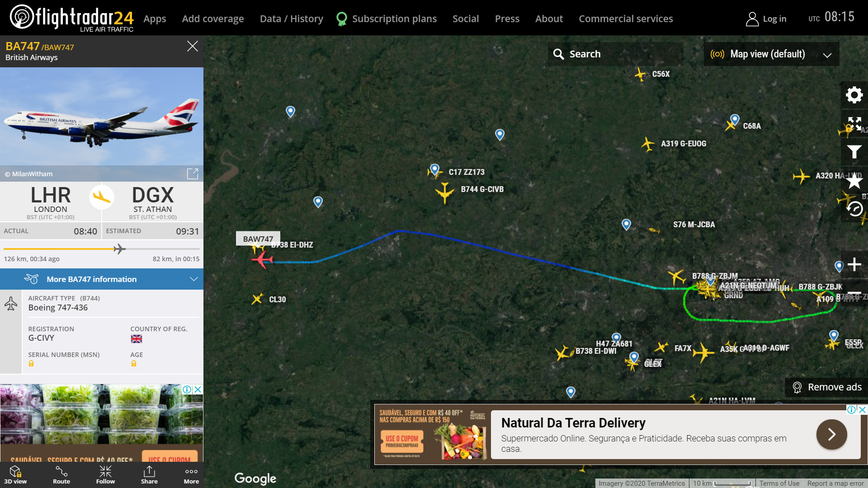Follow the BA747 aircraft

[105, 475]
